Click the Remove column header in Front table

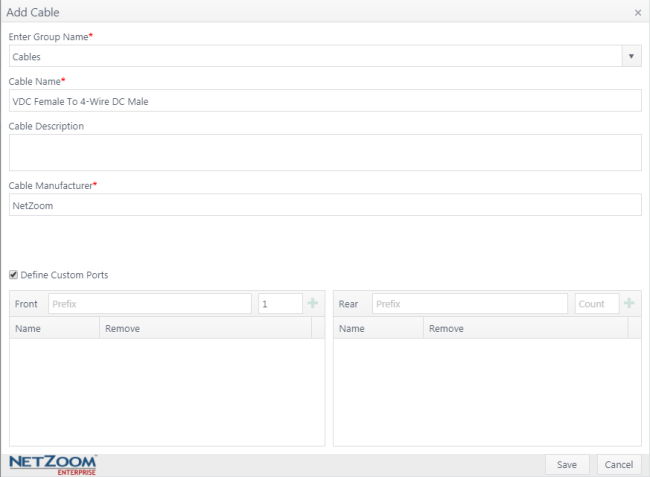point(206,328)
